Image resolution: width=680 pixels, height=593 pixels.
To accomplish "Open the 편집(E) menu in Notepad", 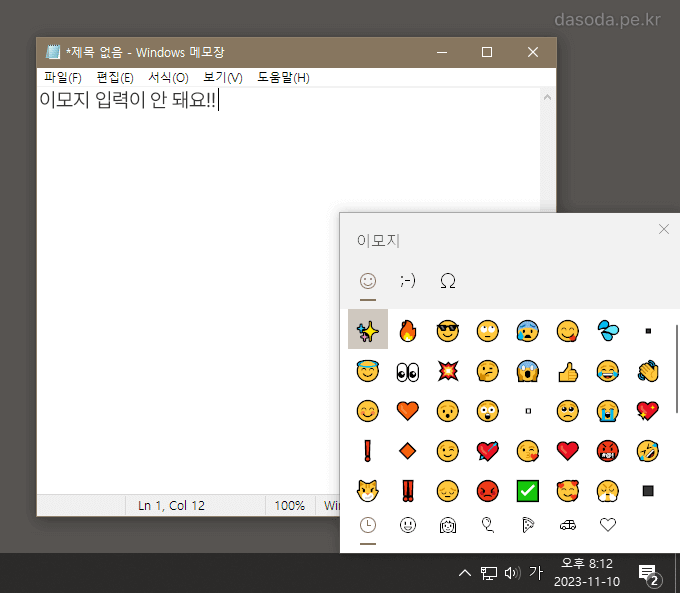I will (115, 78).
